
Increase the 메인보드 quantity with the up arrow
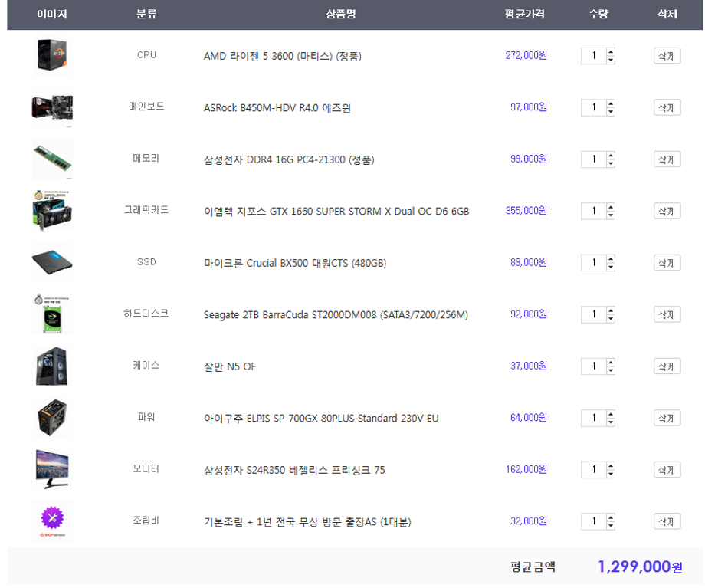coord(611,104)
